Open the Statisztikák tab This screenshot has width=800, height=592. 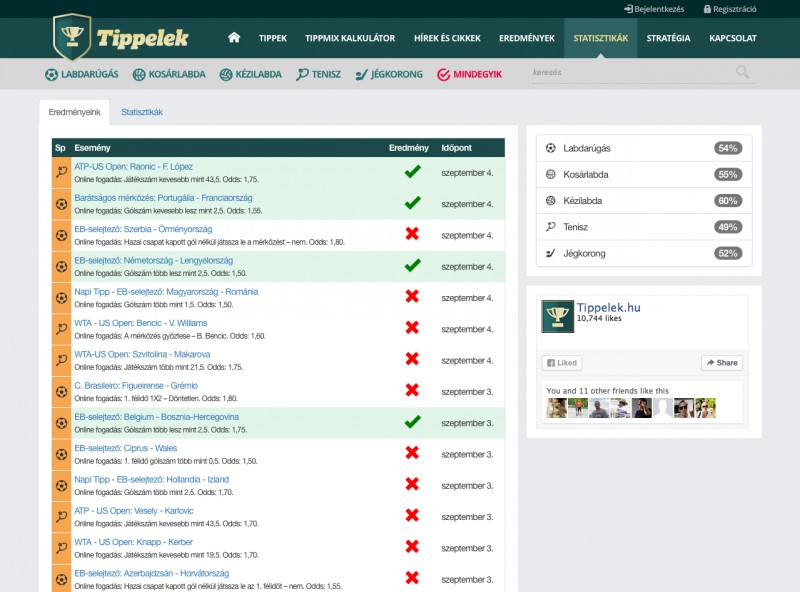tap(142, 112)
